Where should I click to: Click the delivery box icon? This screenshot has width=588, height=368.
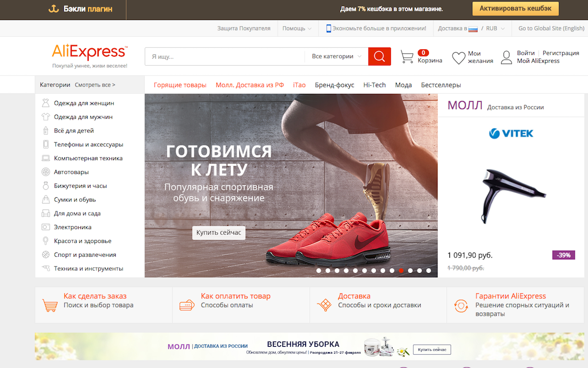[324, 305]
